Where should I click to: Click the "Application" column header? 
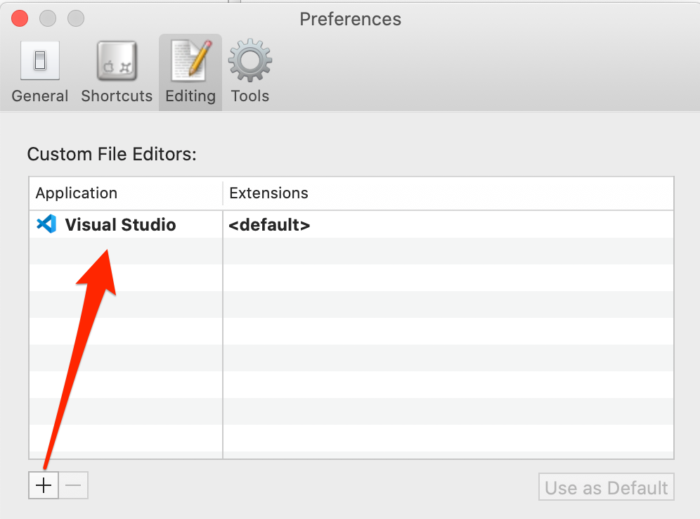pyautogui.click(x=76, y=193)
